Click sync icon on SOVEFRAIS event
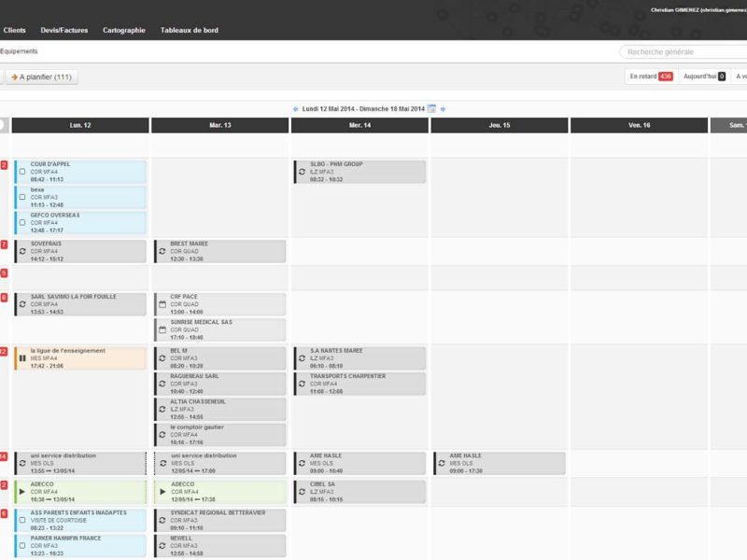The height and width of the screenshot is (560, 747). pyautogui.click(x=22, y=251)
